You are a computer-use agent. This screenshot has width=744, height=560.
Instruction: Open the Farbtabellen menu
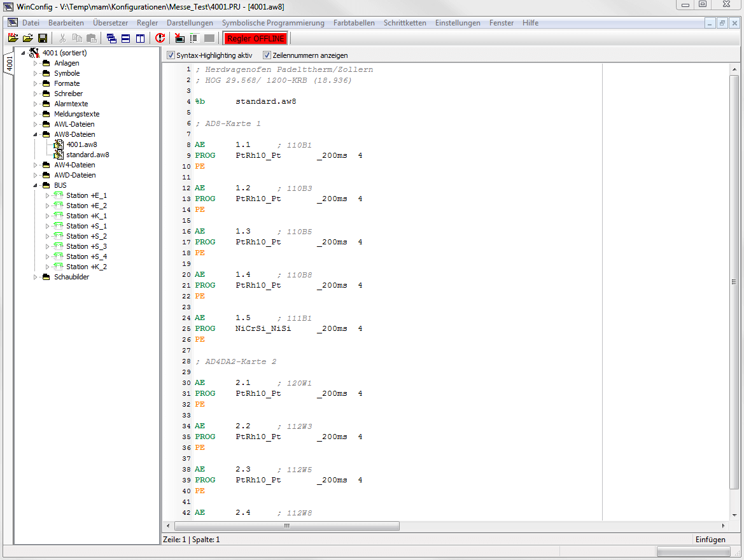(x=354, y=23)
